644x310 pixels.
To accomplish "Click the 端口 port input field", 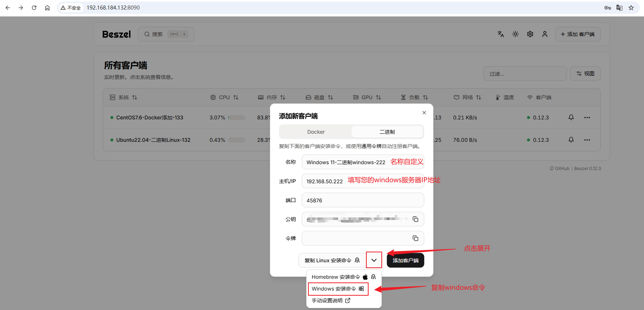I will pos(363,200).
